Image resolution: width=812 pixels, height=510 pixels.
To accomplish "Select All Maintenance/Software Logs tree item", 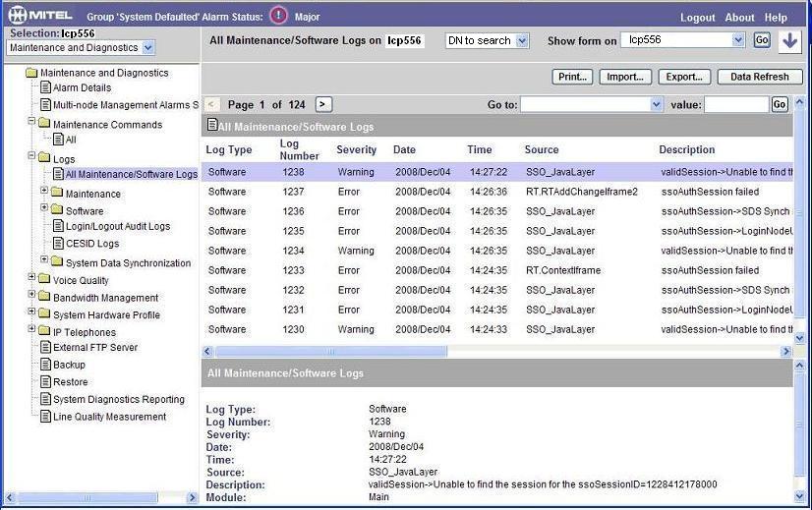I will [x=132, y=175].
